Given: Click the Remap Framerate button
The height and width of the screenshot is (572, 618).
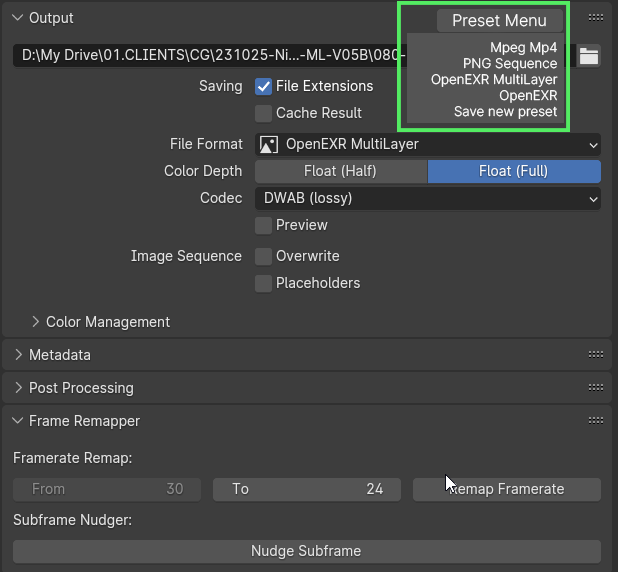Looking at the screenshot, I should pos(507,489).
